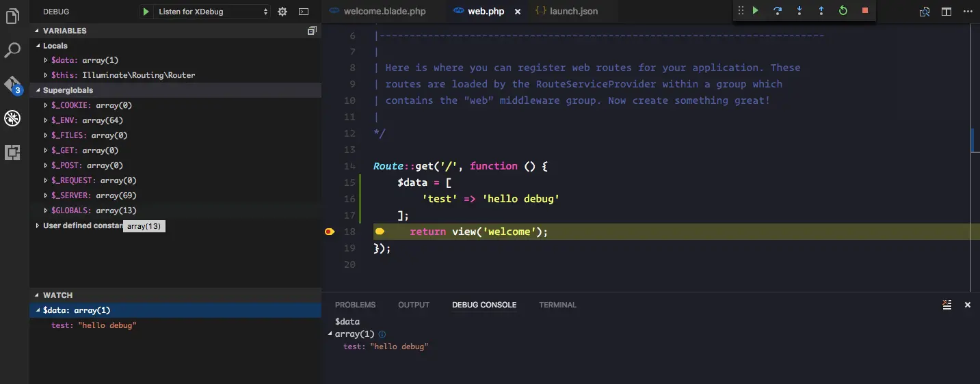
Task: Collapse array(1) in the debug console
Action: pyautogui.click(x=331, y=334)
